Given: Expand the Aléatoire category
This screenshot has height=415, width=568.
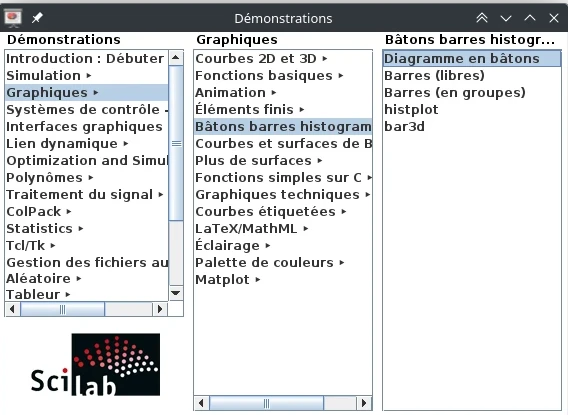Looking at the screenshot, I should tap(87, 278).
